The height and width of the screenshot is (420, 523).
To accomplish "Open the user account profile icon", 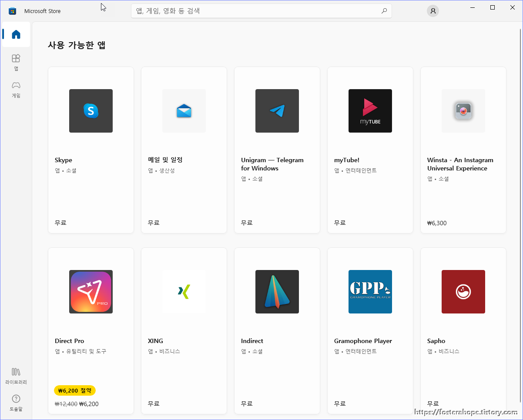I will point(433,11).
